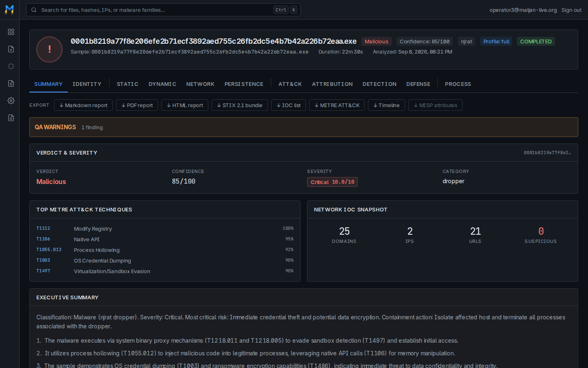Viewport: 588px width, 368px height.
Task: Open technique T1055.012 Process Hollowing
Action: [165, 250]
